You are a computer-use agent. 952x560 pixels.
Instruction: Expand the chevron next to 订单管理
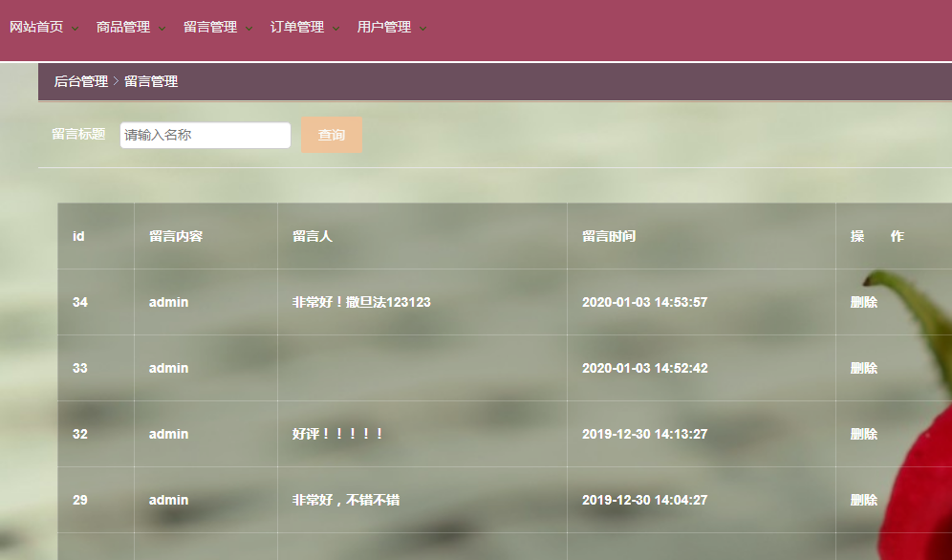(335, 28)
